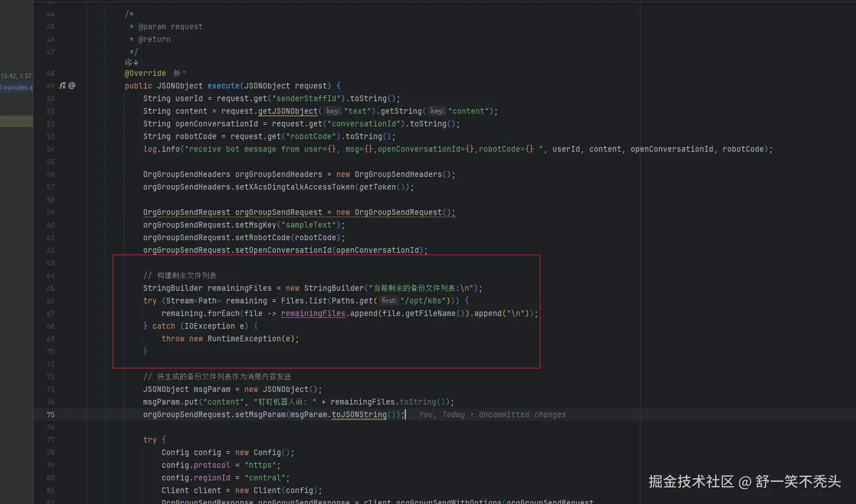Click the getJSONObject method call
This screenshot has height=504, width=856.
point(288,111)
